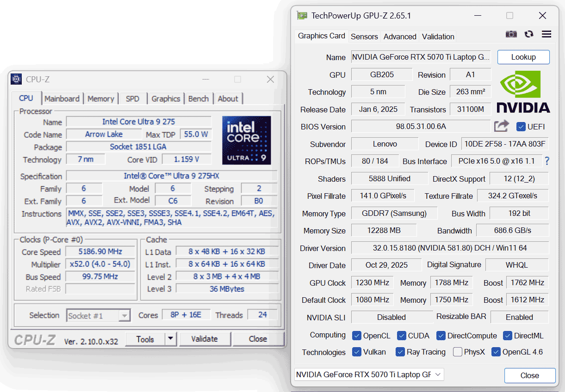Open the GPU selection dropdown at bottom
Screen dimensions: 565x392
click(x=369, y=374)
